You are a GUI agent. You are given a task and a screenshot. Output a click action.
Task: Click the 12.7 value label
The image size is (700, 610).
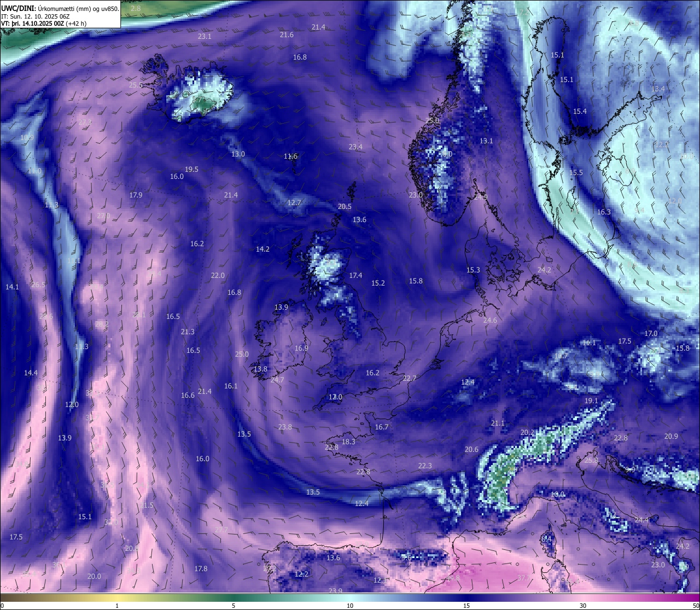point(294,202)
